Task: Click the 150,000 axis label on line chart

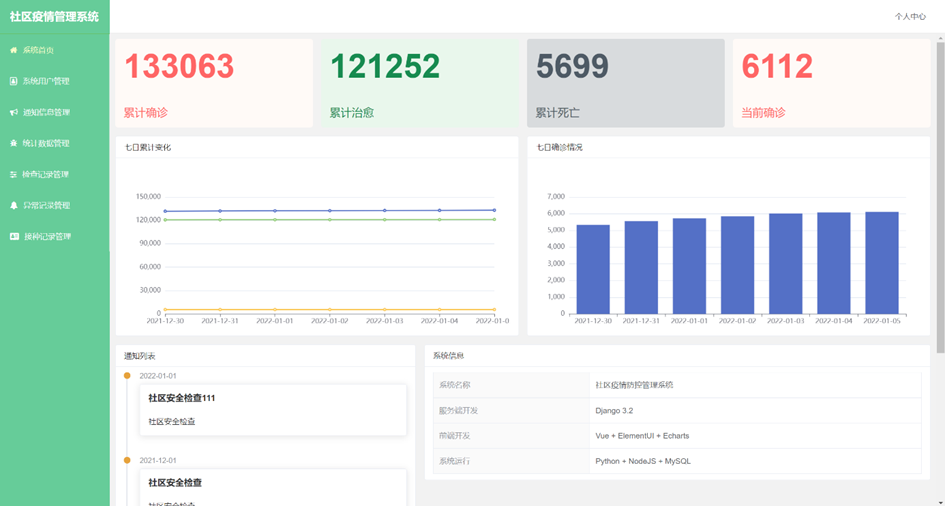Action: tap(148, 196)
